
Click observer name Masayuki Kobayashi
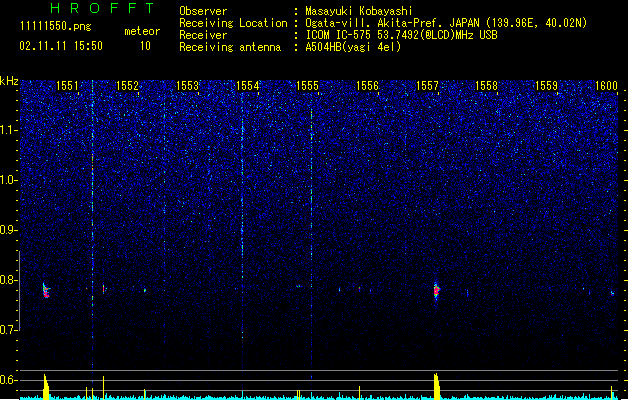(359, 11)
